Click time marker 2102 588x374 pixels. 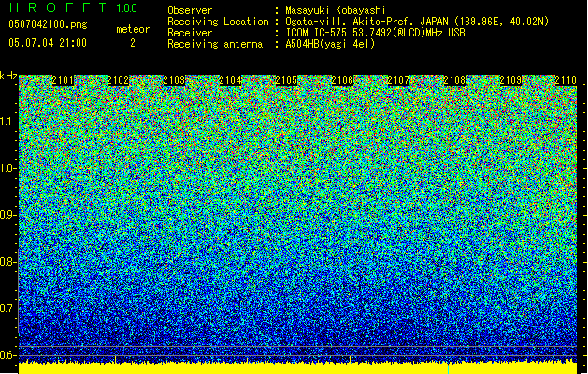point(118,80)
